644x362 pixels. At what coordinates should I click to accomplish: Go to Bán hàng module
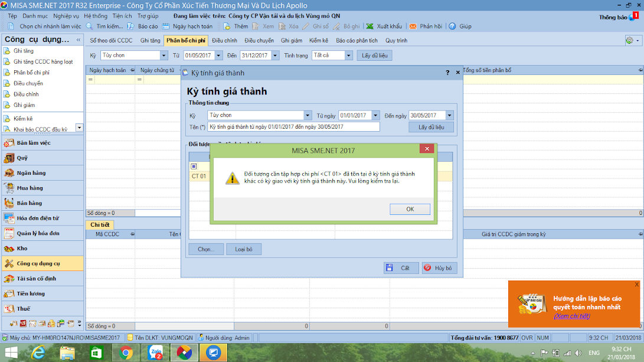[43, 203]
